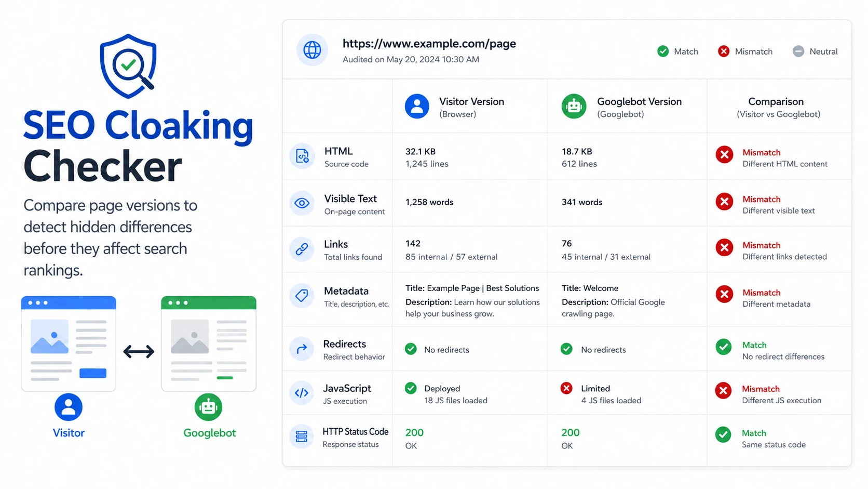The width and height of the screenshot is (868, 489).
Task: Click the 4 JS files loaded text
Action: pyautogui.click(x=611, y=401)
